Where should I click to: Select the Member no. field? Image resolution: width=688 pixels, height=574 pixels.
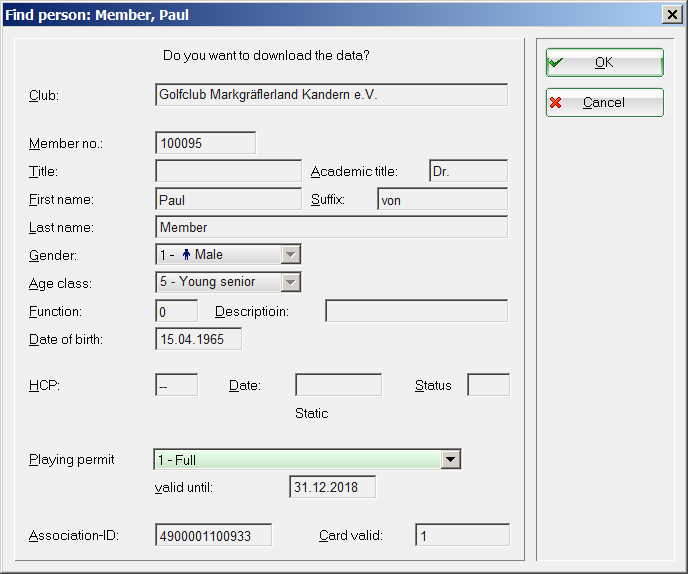[205, 143]
